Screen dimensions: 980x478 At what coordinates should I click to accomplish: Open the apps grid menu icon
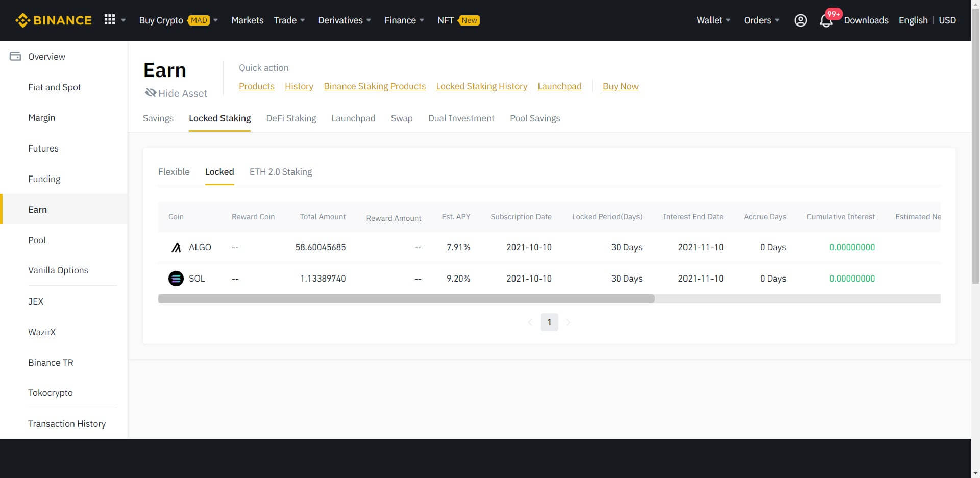coord(110,20)
